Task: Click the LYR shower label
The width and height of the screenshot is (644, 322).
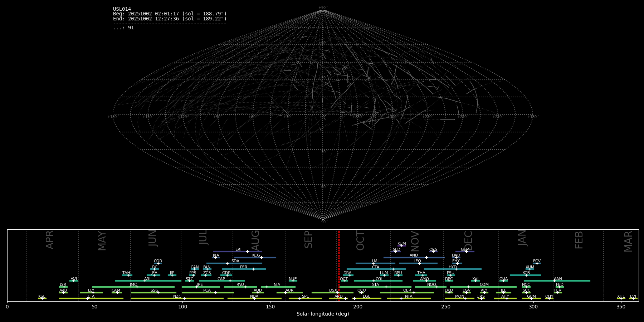Action: (x=63, y=285)
